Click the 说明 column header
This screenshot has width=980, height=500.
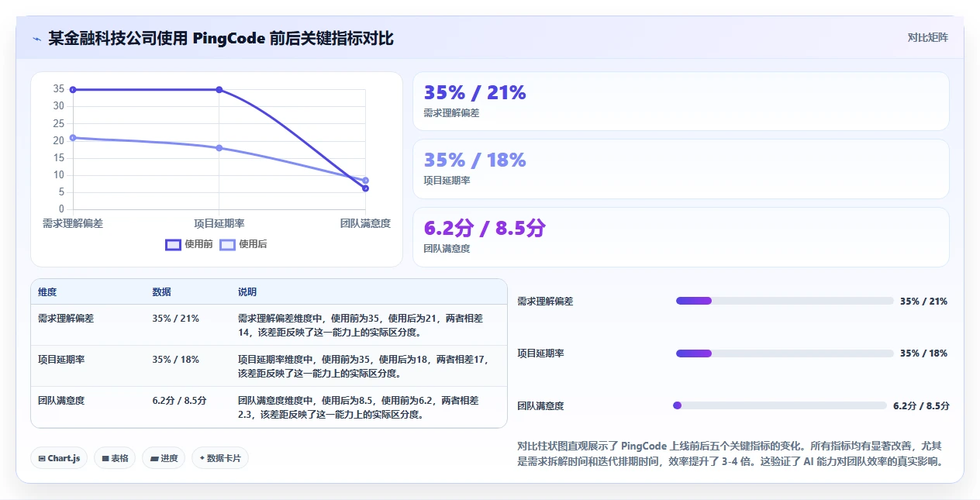[247, 292]
